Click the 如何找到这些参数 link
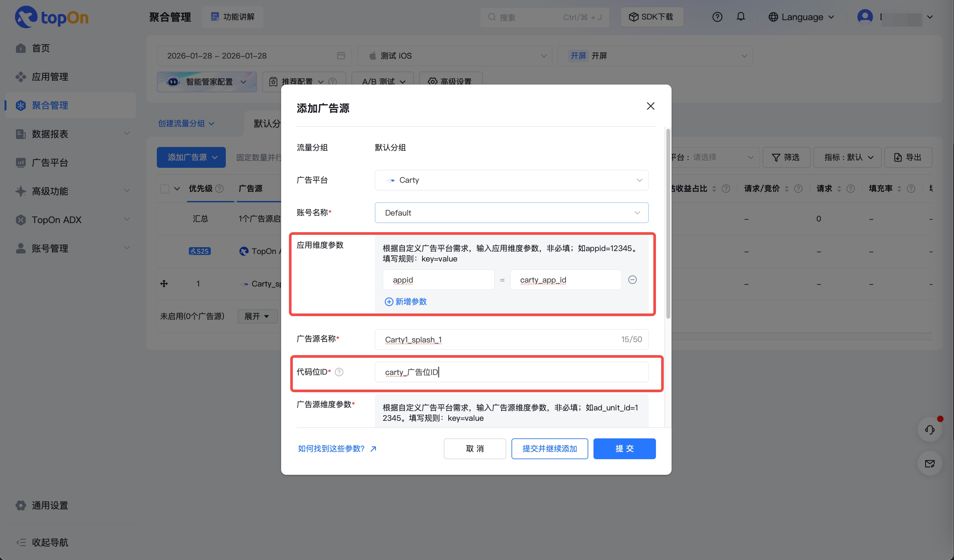The height and width of the screenshot is (560, 954). pyautogui.click(x=331, y=448)
